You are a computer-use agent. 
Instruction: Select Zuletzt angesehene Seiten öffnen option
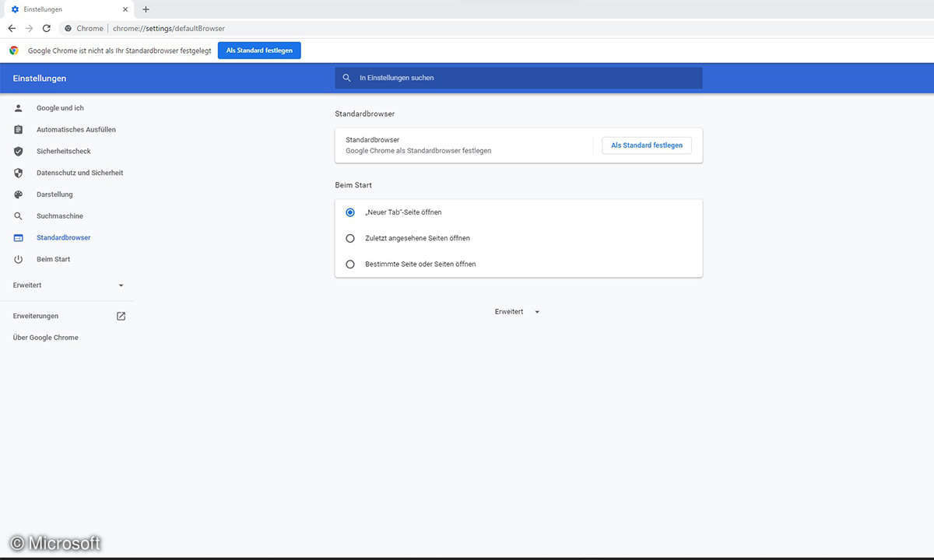(x=350, y=238)
